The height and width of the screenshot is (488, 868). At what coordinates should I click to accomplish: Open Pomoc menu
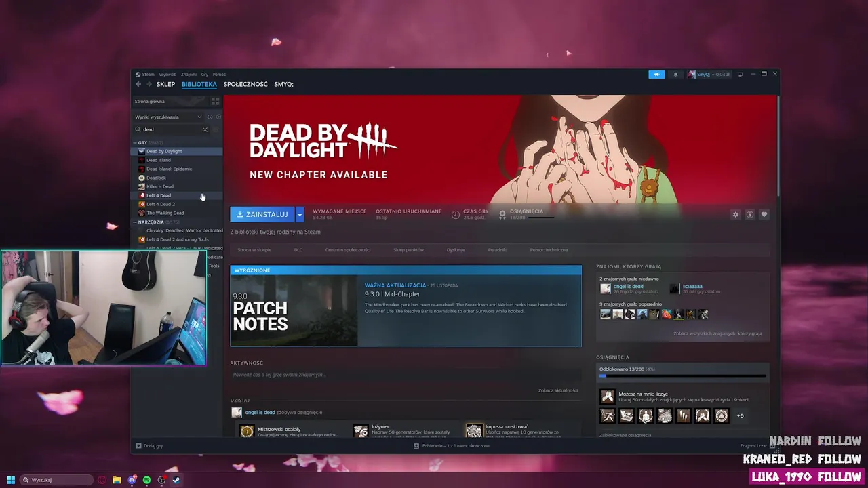219,75
